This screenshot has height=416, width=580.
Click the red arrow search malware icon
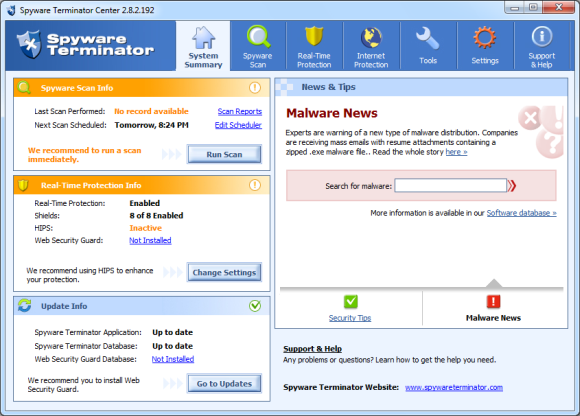pyautogui.click(x=512, y=186)
